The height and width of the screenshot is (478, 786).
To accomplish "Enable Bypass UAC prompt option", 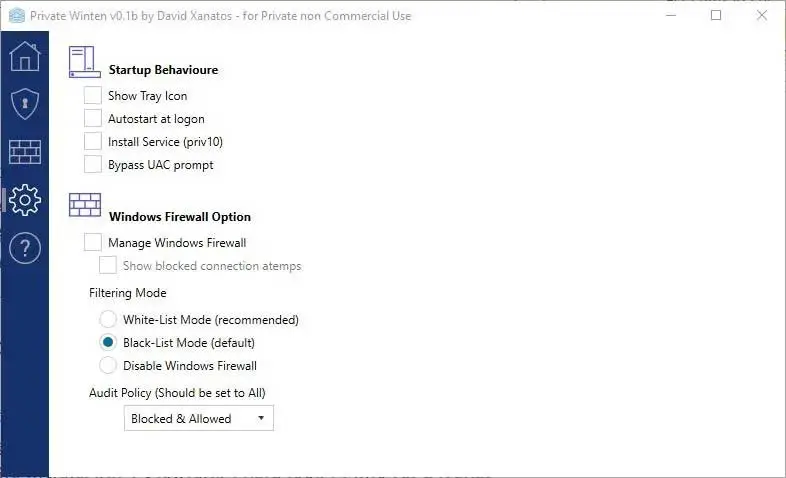I will click(x=93, y=165).
